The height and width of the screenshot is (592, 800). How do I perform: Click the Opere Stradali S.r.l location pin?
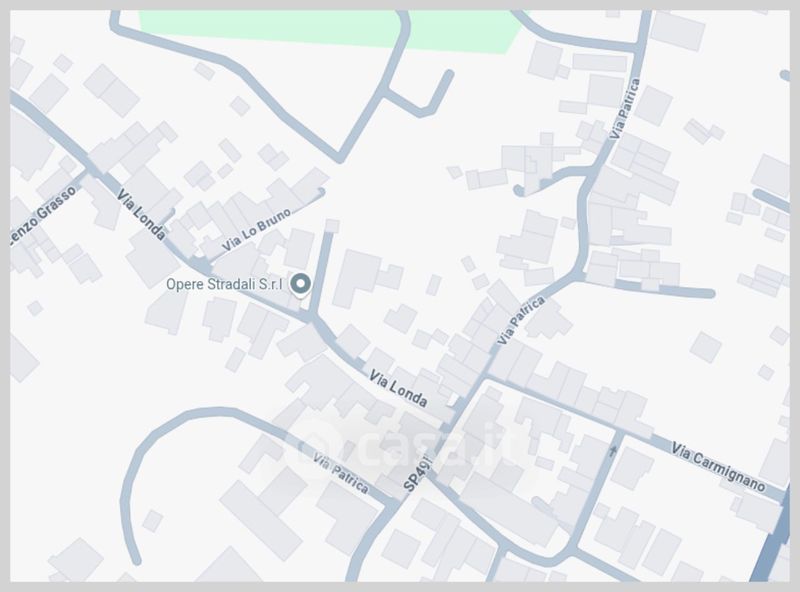pyautogui.click(x=301, y=285)
